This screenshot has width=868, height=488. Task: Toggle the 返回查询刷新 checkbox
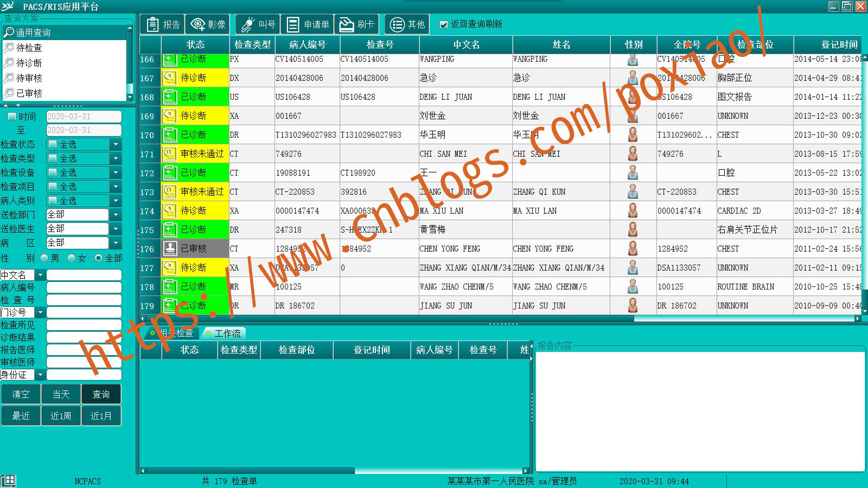443,24
